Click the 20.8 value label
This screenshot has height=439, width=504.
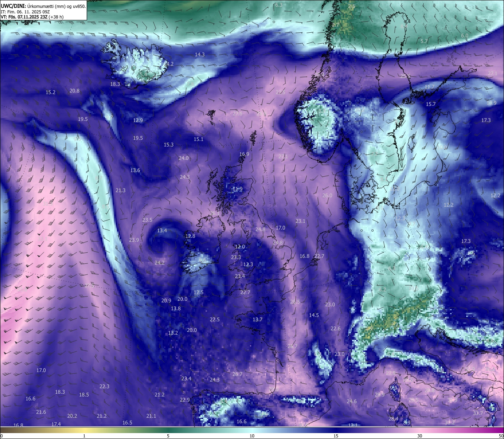click(x=74, y=91)
